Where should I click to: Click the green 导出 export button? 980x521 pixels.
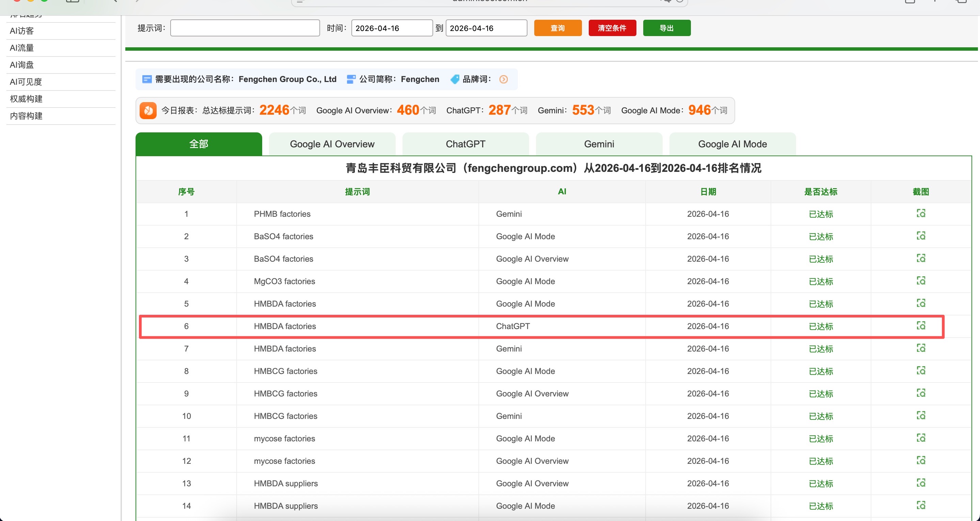pyautogui.click(x=666, y=28)
